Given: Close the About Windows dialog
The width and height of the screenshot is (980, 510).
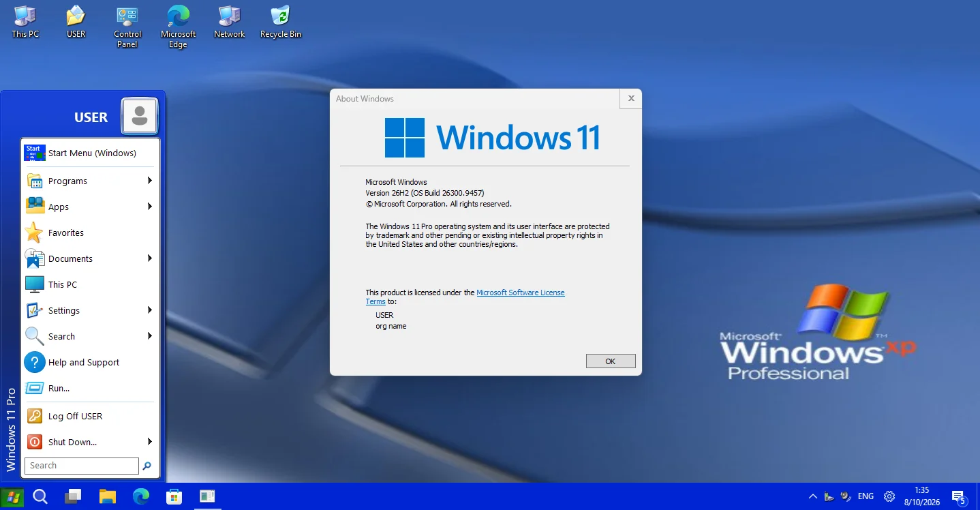Looking at the screenshot, I should 631,99.
